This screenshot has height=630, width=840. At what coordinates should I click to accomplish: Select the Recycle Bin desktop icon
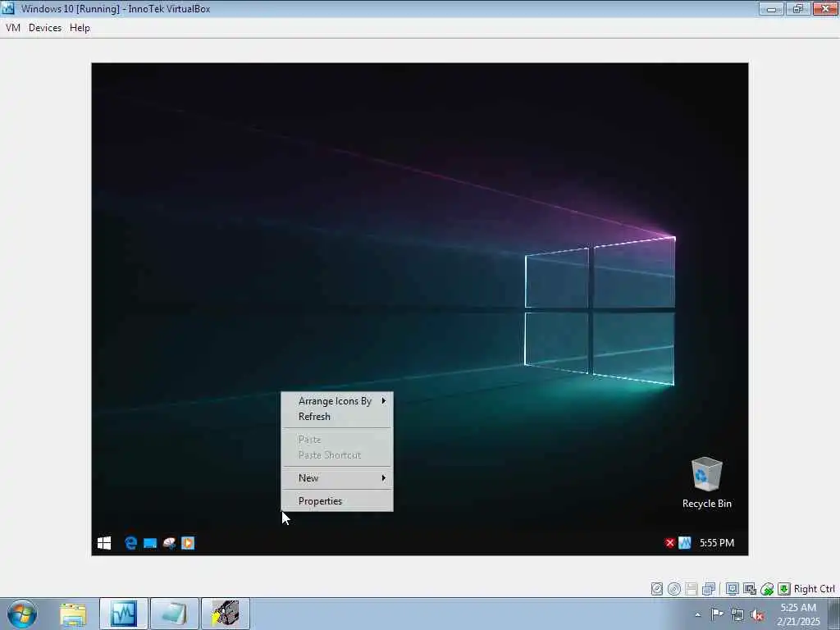point(706,482)
